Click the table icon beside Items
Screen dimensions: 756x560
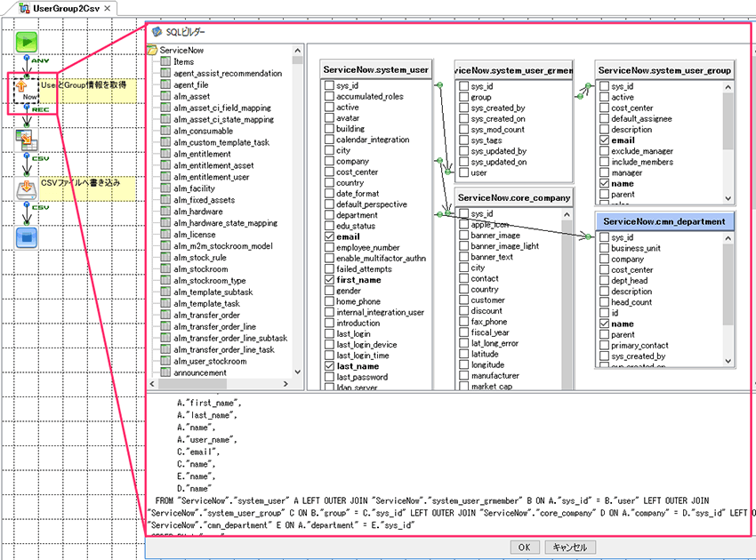[165, 61]
